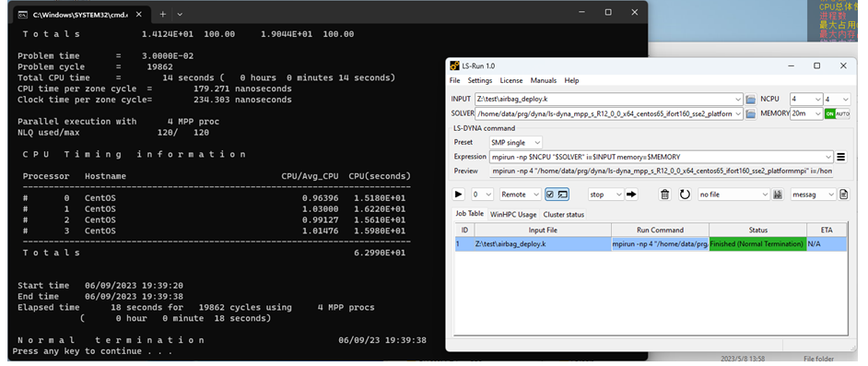868x366 pixels.
Task: Switch to the Cluster status tab
Action: [x=563, y=214]
